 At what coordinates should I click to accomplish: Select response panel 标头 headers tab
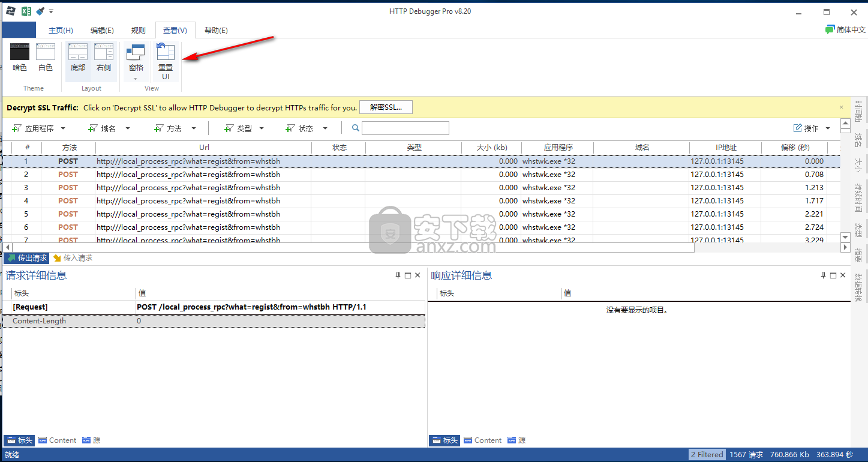pos(444,440)
